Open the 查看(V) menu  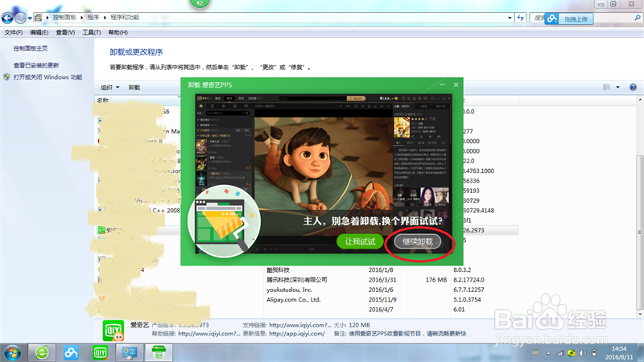coord(65,32)
